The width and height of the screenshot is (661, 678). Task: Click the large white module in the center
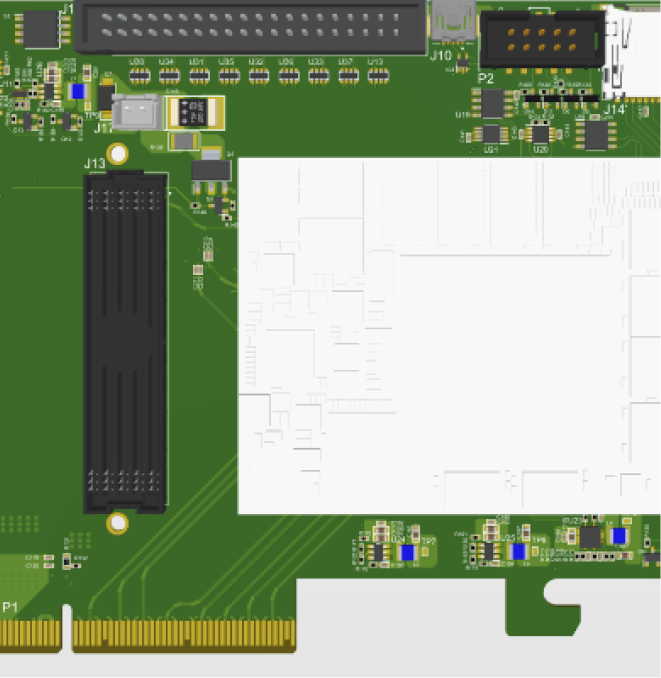pos(440,335)
